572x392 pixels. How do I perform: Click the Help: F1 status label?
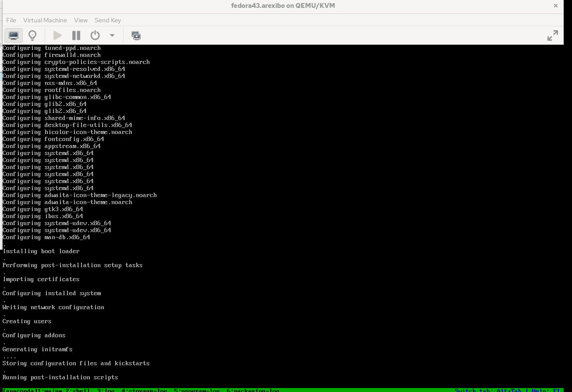pos(546,390)
